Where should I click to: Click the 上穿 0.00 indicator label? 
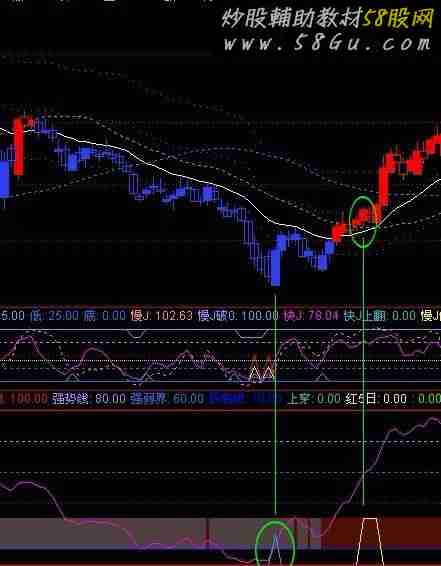(x=314, y=399)
